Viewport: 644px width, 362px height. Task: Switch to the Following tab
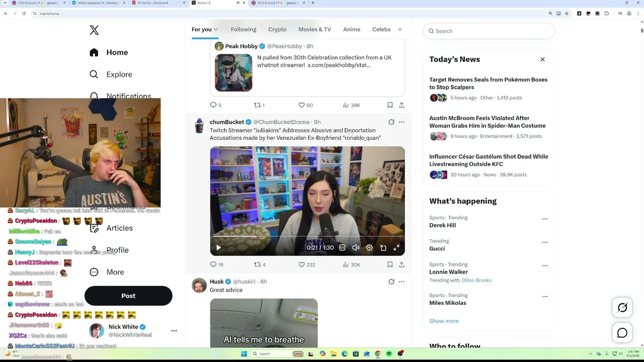click(x=244, y=29)
